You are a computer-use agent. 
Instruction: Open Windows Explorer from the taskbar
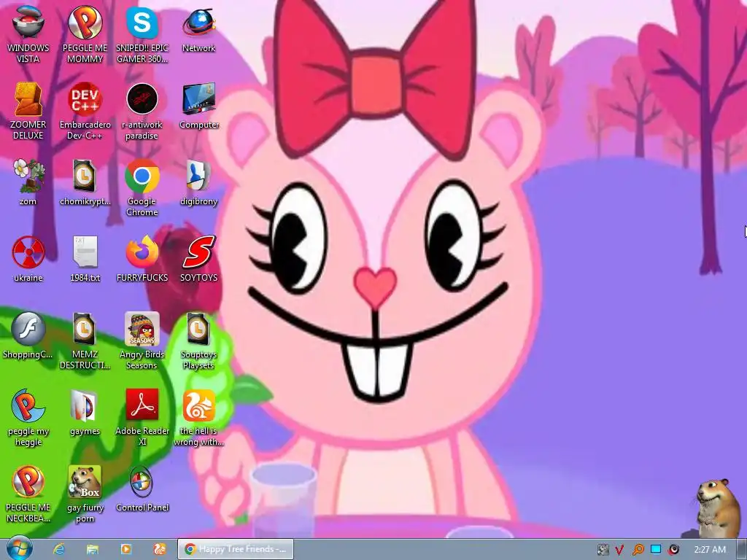(x=93, y=549)
